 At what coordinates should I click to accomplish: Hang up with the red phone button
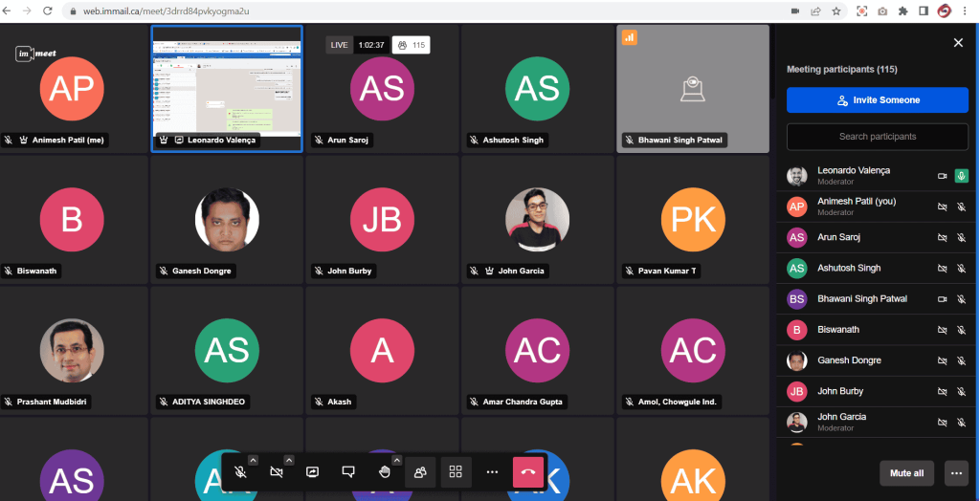(528, 472)
